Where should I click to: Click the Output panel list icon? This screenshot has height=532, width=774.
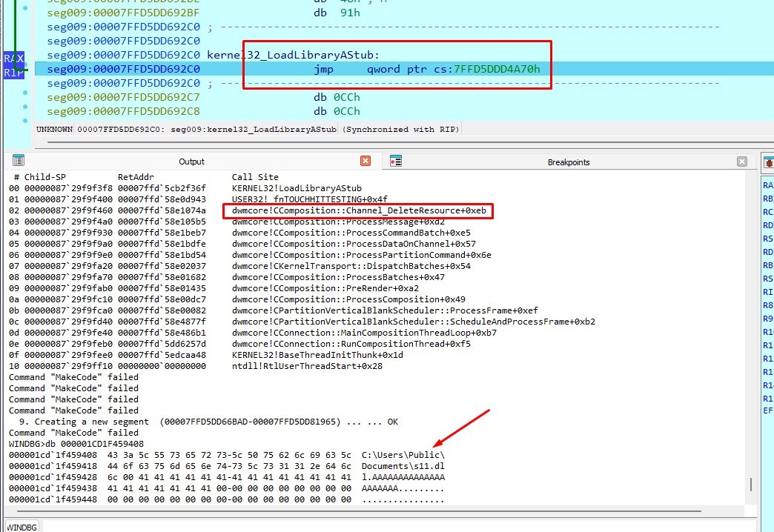(x=19, y=160)
